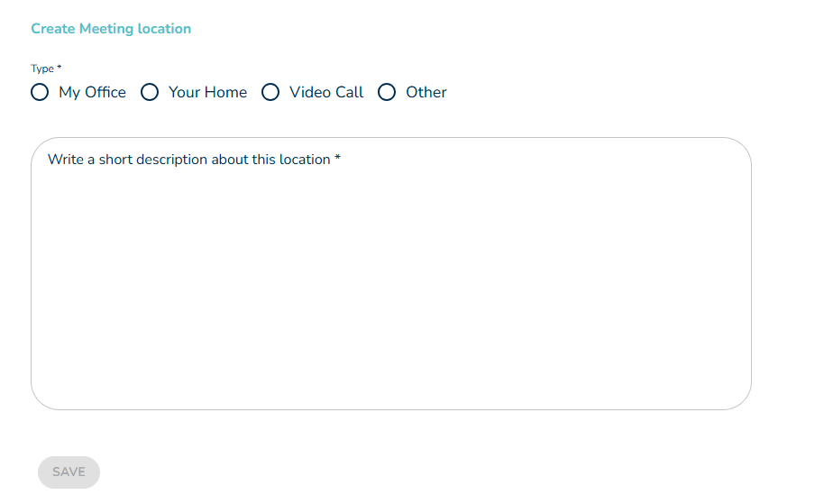The width and height of the screenshot is (815, 504).
Task: Select the My Office radio button
Action: tap(40, 92)
